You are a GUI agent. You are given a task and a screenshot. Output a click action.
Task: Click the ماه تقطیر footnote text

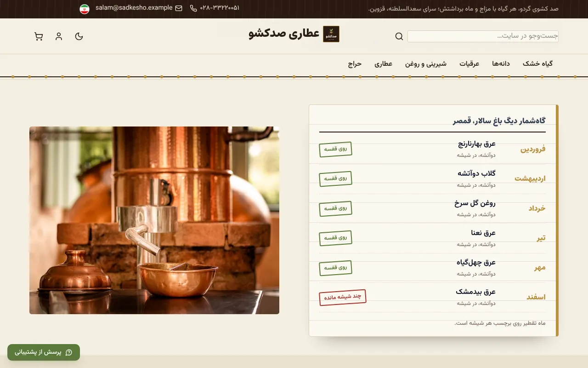coord(500,323)
